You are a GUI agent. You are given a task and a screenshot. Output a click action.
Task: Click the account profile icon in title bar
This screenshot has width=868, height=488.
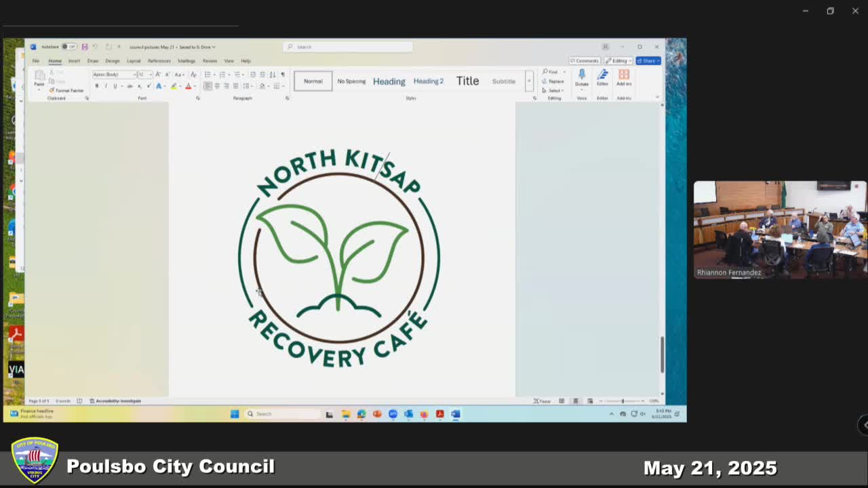pyautogui.click(x=605, y=47)
